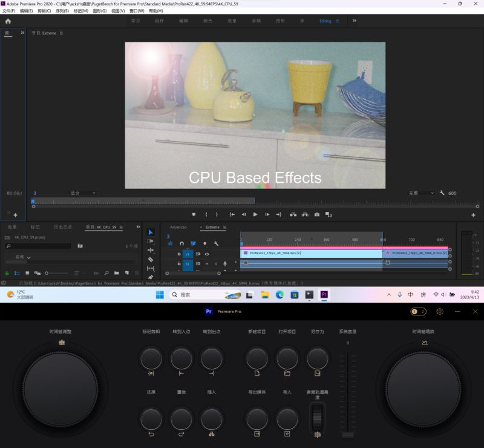The height and width of the screenshot is (448, 484).
Task: Open the 文件(F) menu
Action: [x=8, y=11]
